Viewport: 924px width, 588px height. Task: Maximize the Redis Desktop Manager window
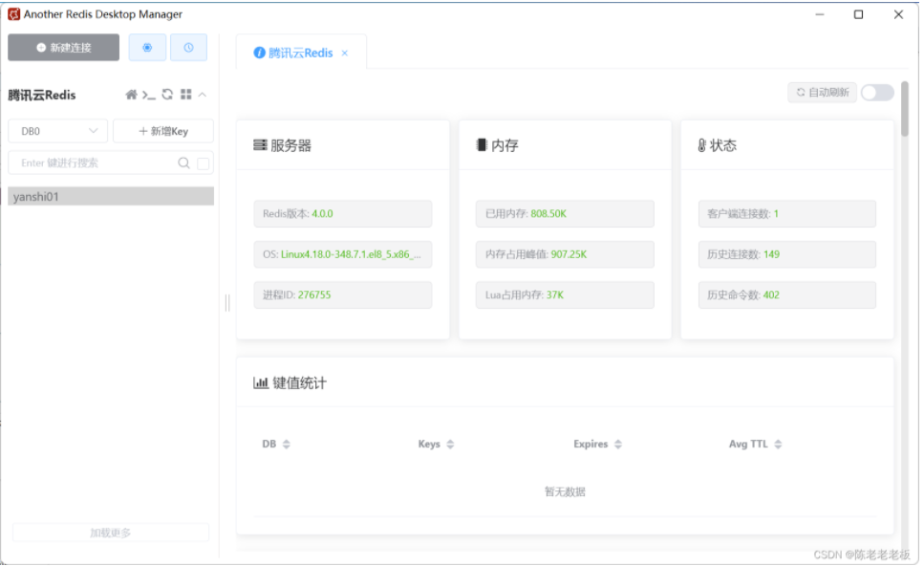[x=859, y=14]
